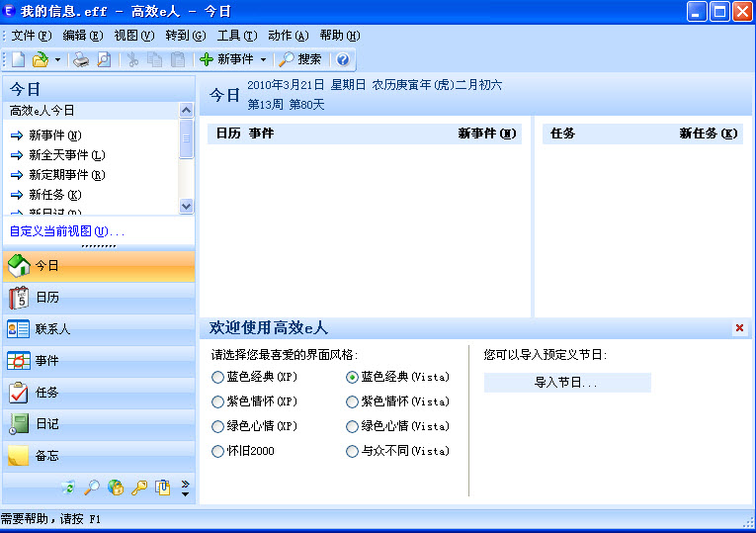756x533 pixels.
Task: Click the recycle bin icon in navigation bar
Action: tap(68, 488)
